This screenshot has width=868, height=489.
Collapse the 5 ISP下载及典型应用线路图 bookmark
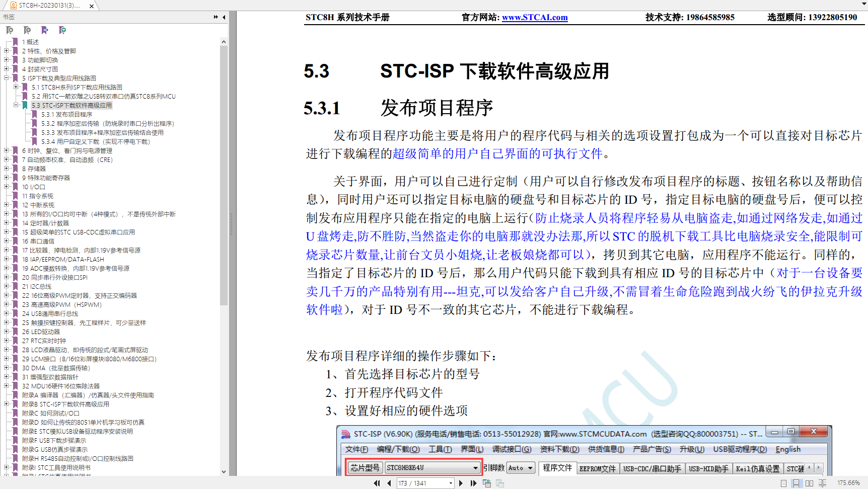click(x=6, y=78)
